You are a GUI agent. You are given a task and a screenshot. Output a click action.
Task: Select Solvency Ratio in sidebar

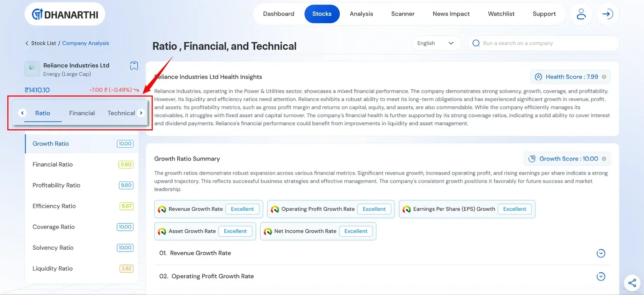coord(82,248)
